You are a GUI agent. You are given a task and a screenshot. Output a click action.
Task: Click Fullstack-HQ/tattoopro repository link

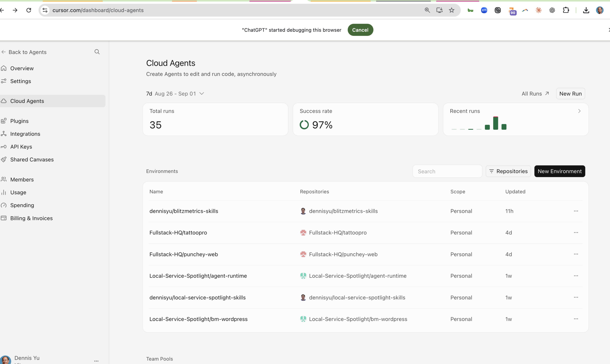[x=337, y=233]
